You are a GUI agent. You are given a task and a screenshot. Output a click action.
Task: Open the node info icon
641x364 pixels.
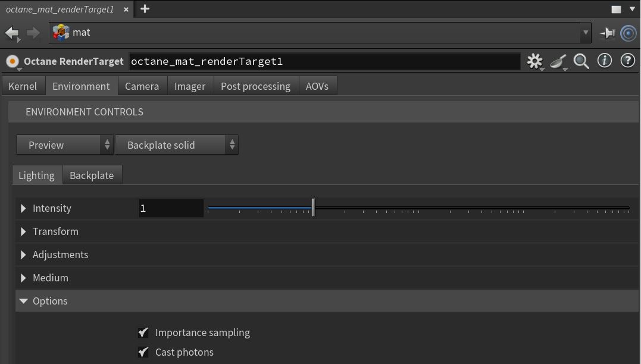(604, 61)
